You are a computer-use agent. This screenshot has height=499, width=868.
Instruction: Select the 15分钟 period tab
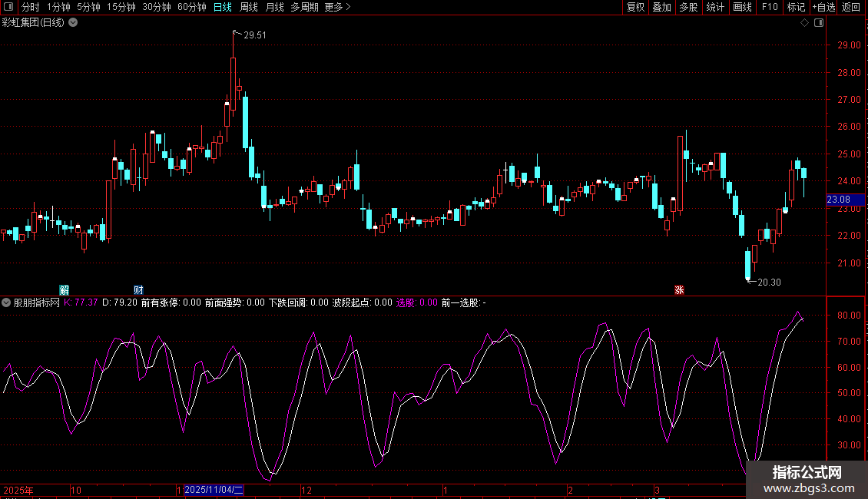coord(121,7)
